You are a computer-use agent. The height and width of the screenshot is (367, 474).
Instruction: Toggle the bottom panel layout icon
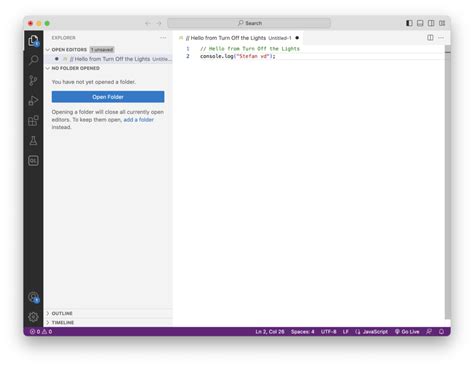tap(420, 23)
